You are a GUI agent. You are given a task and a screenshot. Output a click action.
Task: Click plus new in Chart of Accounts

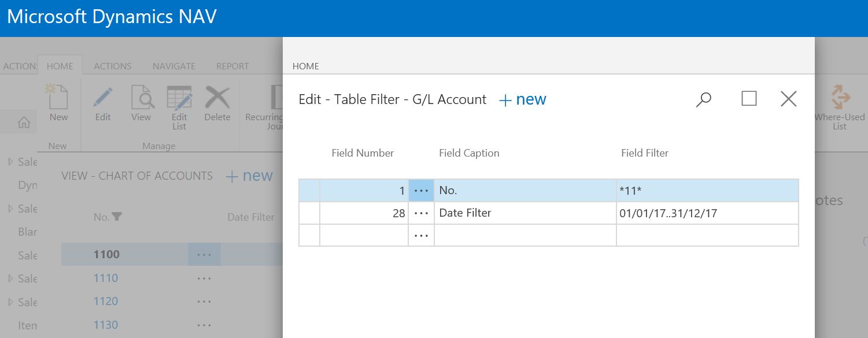249,176
